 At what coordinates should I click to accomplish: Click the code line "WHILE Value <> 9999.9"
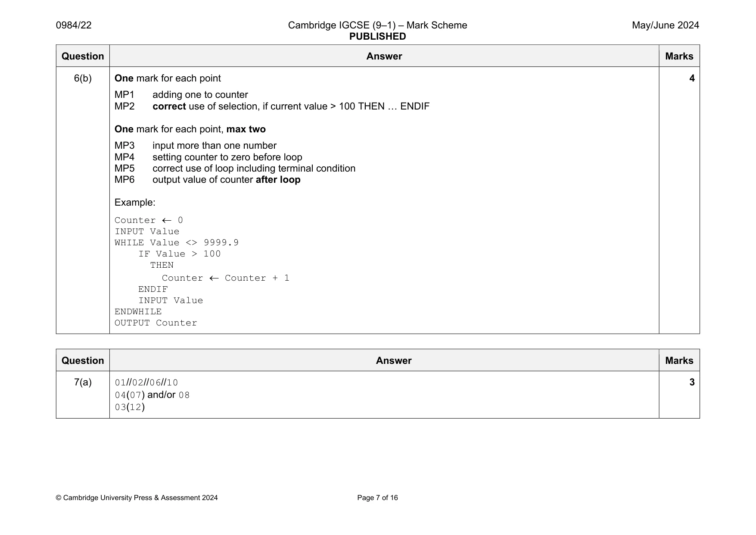click(177, 243)
